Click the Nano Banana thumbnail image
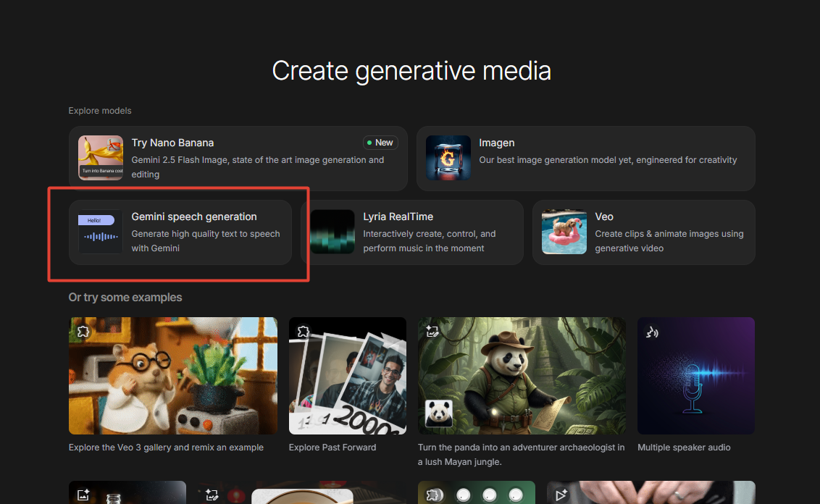 (101, 158)
